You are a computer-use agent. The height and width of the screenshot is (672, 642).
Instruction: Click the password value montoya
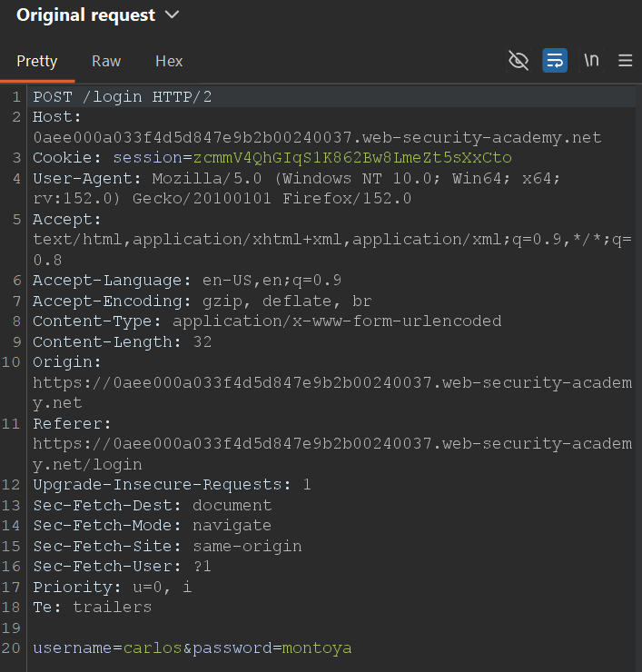point(317,648)
